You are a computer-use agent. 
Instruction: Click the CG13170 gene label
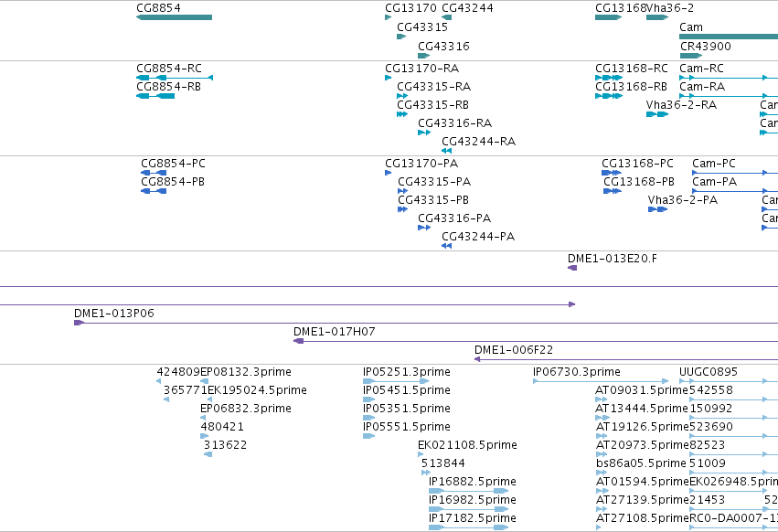point(410,8)
